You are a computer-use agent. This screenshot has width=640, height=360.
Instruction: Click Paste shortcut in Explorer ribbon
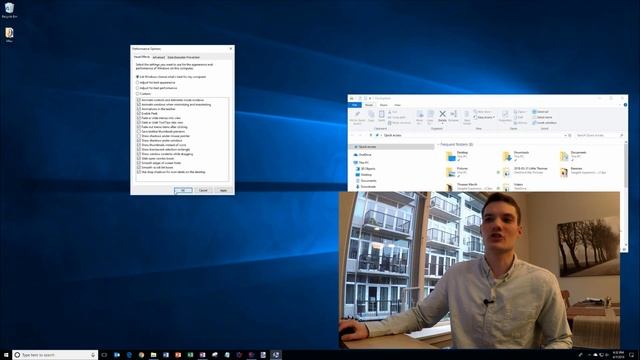click(399, 122)
